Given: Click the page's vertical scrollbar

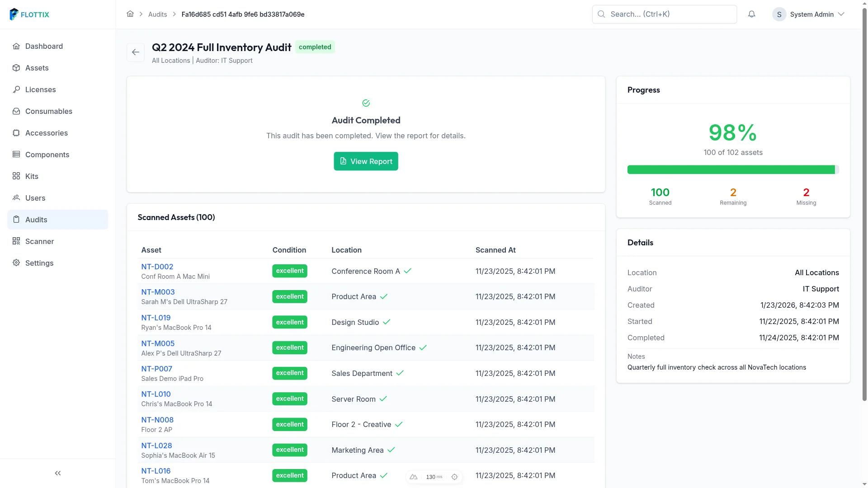Looking at the screenshot, I should pyautogui.click(x=864, y=203).
